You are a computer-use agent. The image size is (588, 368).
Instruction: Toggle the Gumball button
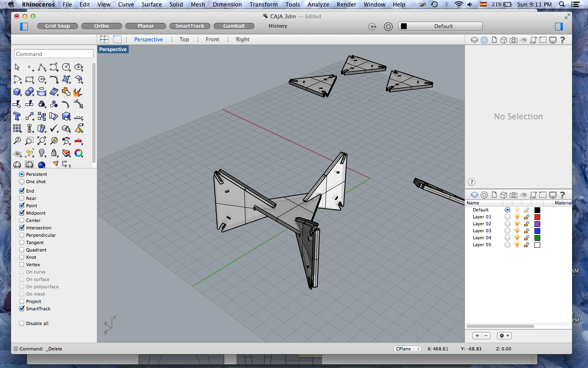[x=234, y=26]
